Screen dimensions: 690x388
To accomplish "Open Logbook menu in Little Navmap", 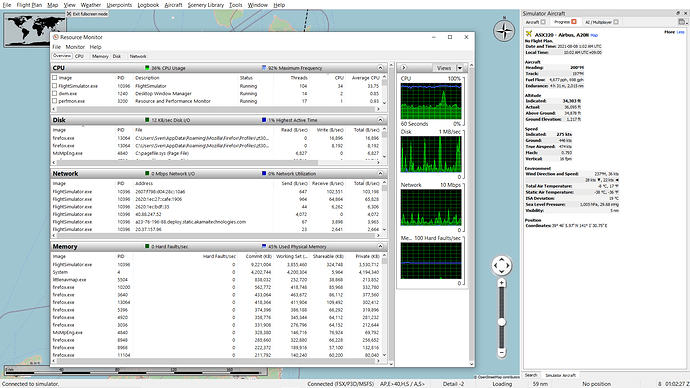I will tap(148, 5).
